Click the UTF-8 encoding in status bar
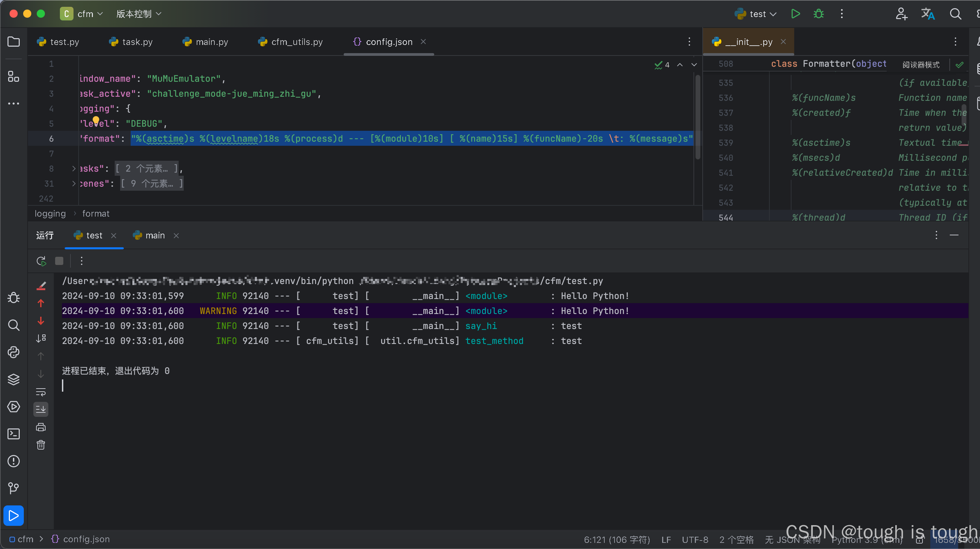The height and width of the screenshot is (549, 980). pyautogui.click(x=695, y=539)
